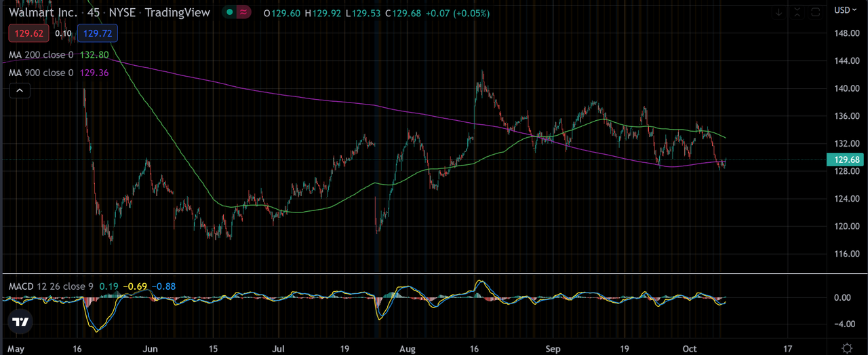Click the MACD -4.00 axis label
This screenshot has width=868, height=355.
(845, 324)
